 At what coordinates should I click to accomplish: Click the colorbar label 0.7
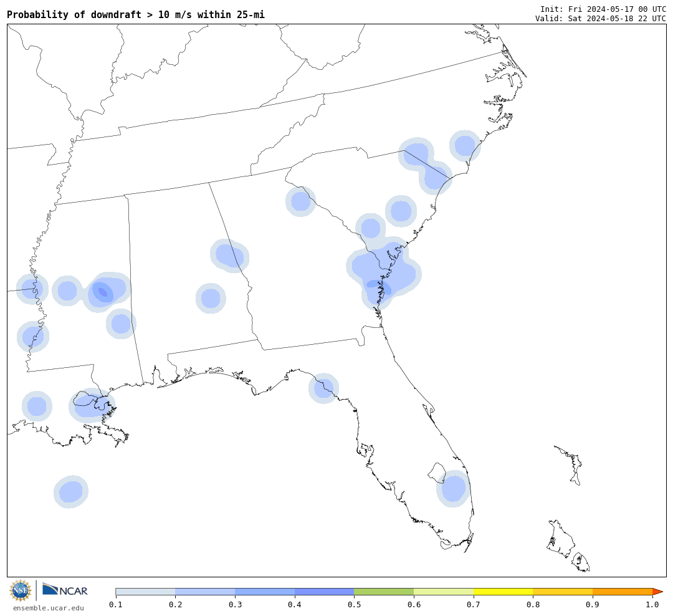click(474, 605)
